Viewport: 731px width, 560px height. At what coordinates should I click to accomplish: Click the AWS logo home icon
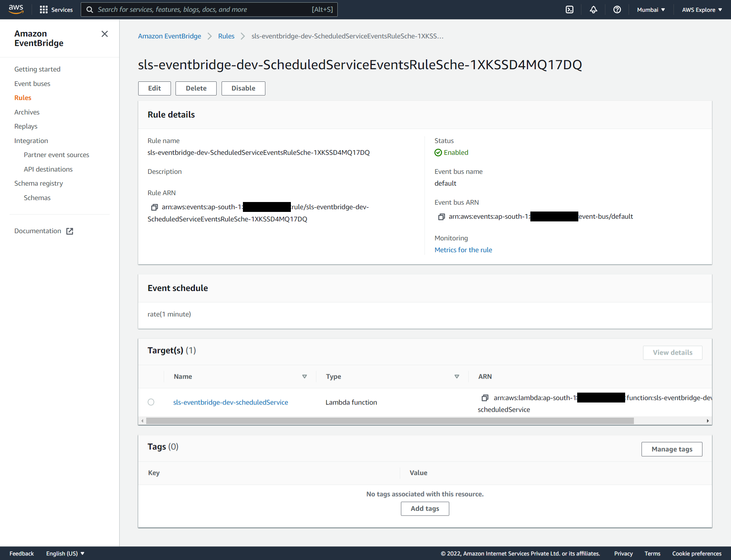pyautogui.click(x=16, y=9)
